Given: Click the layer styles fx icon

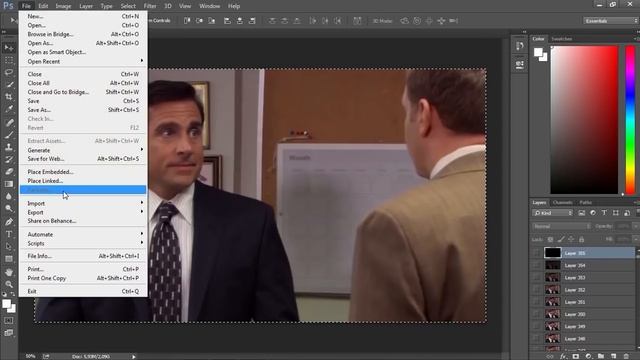Looking at the screenshot, I should tap(563, 356).
